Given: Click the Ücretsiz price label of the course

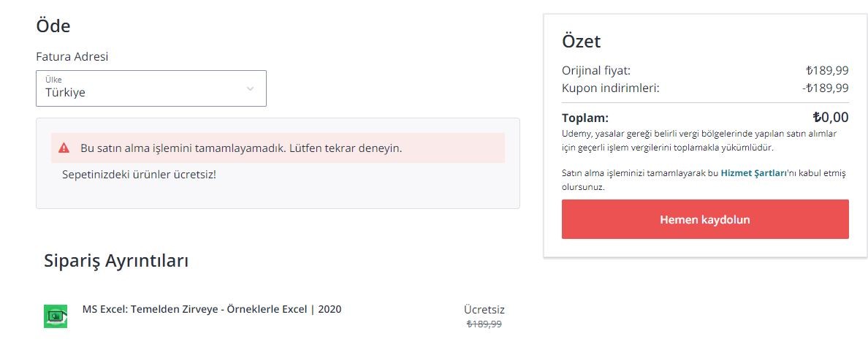Looking at the screenshot, I should 484,310.
